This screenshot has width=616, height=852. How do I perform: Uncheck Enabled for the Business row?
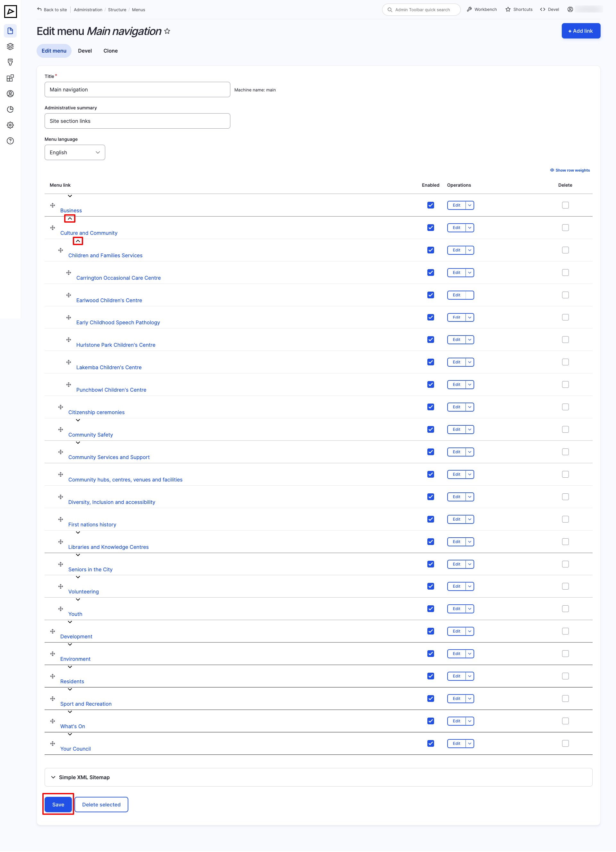coord(431,205)
